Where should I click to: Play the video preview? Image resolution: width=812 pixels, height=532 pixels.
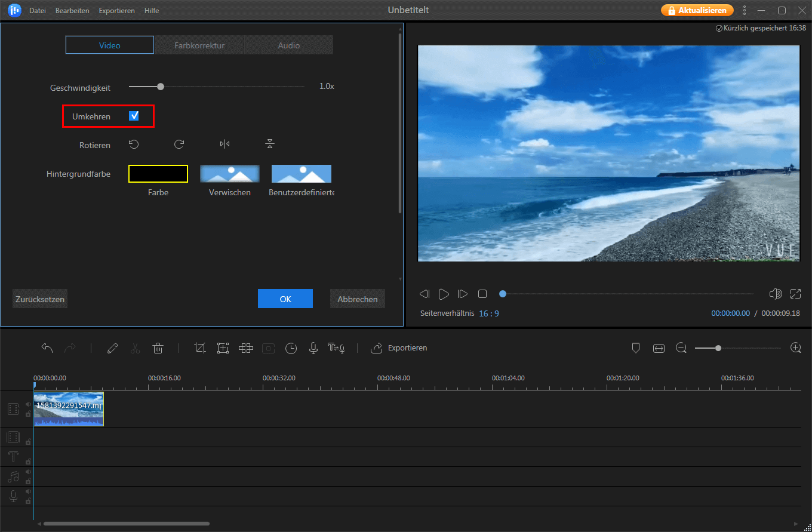click(x=444, y=294)
